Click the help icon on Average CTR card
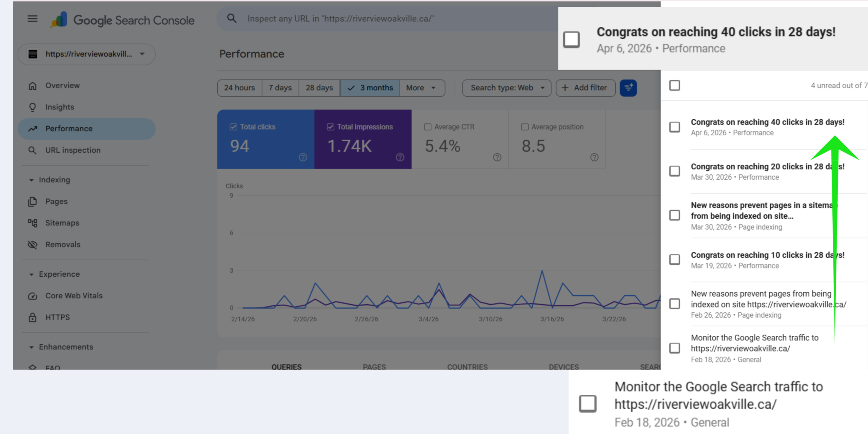 (497, 157)
